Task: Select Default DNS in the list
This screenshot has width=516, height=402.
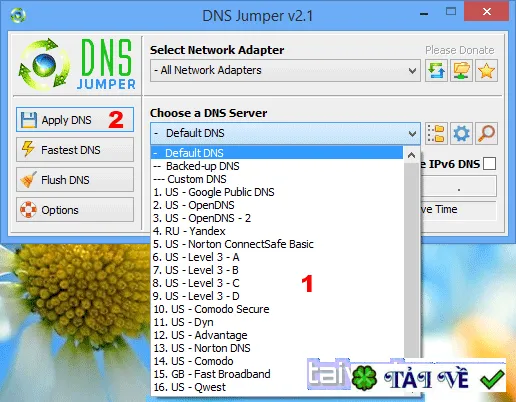Action: (x=277, y=153)
